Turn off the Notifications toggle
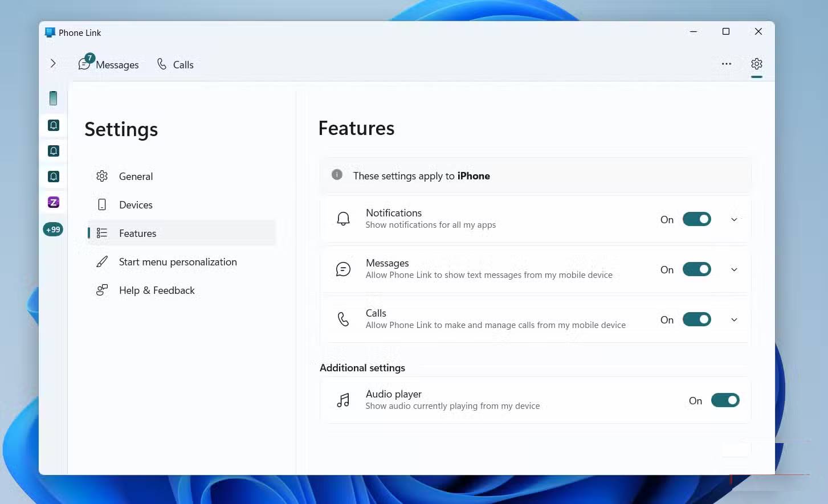Screen dimensions: 828x504 pos(697,219)
